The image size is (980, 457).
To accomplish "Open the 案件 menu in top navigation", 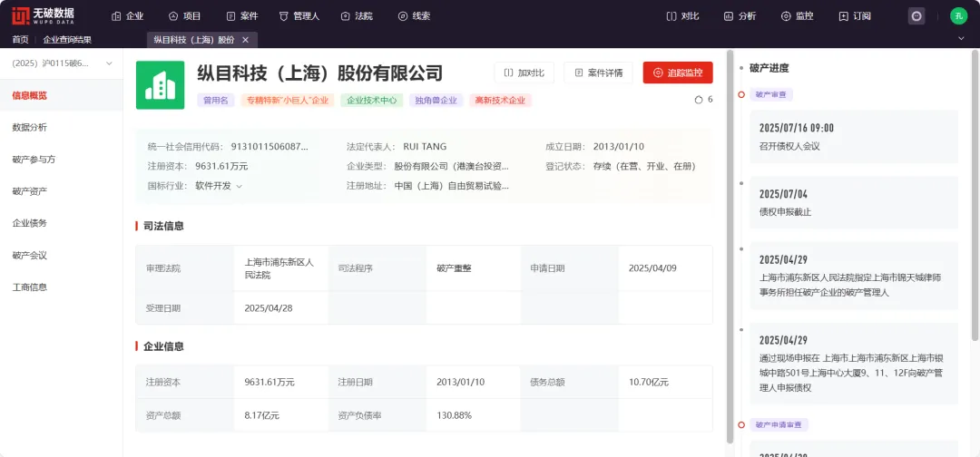I will [242, 16].
